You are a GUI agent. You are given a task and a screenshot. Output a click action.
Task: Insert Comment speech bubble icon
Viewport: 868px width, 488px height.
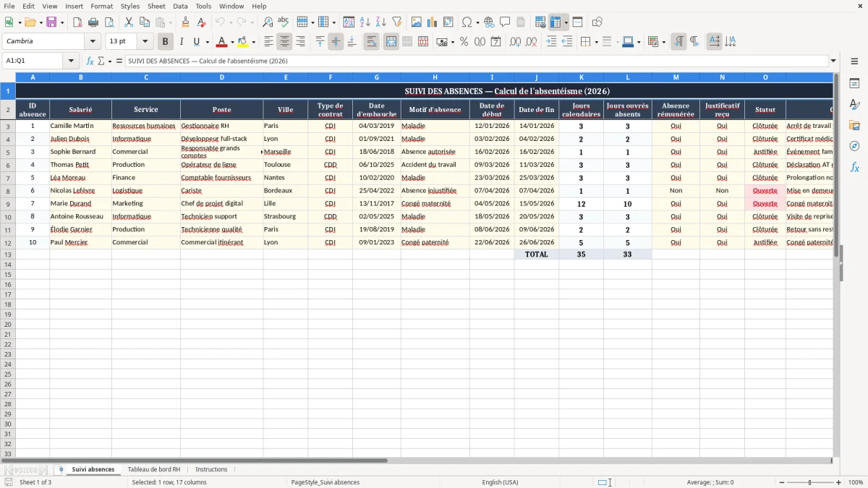[505, 22]
